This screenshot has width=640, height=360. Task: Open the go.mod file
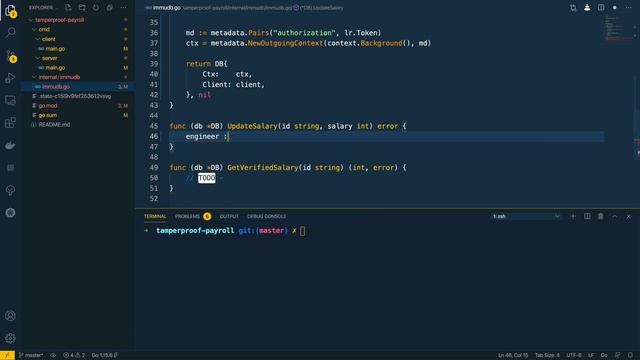coord(48,106)
